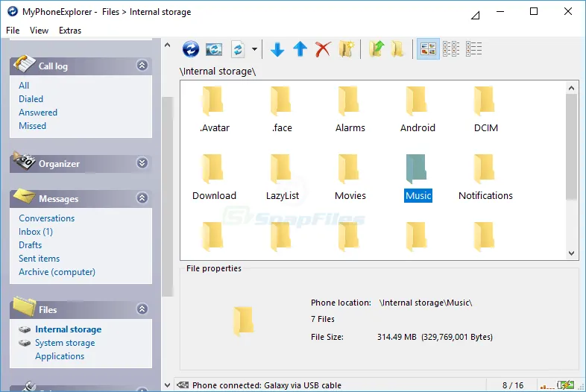Click the photo sync toolbar icon

tap(214, 49)
